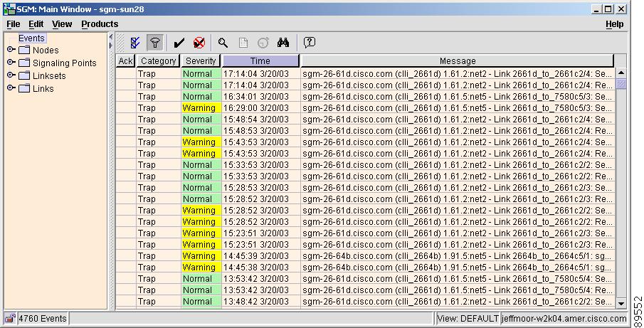The height and width of the screenshot is (328, 644).
Task: Sort by the Time column header
Action: pyautogui.click(x=260, y=60)
